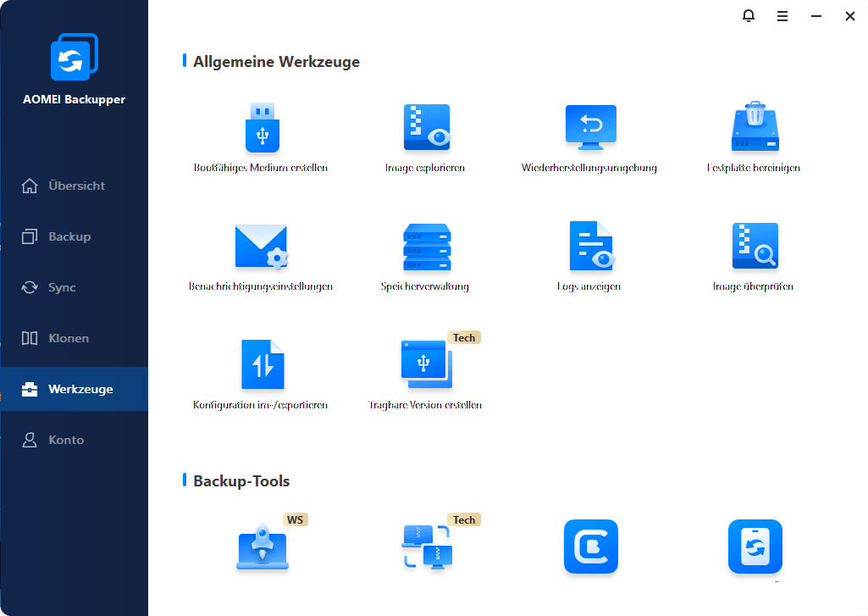
Task: Click the Werkzeuge toolbox icon
Action: (x=30, y=390)
